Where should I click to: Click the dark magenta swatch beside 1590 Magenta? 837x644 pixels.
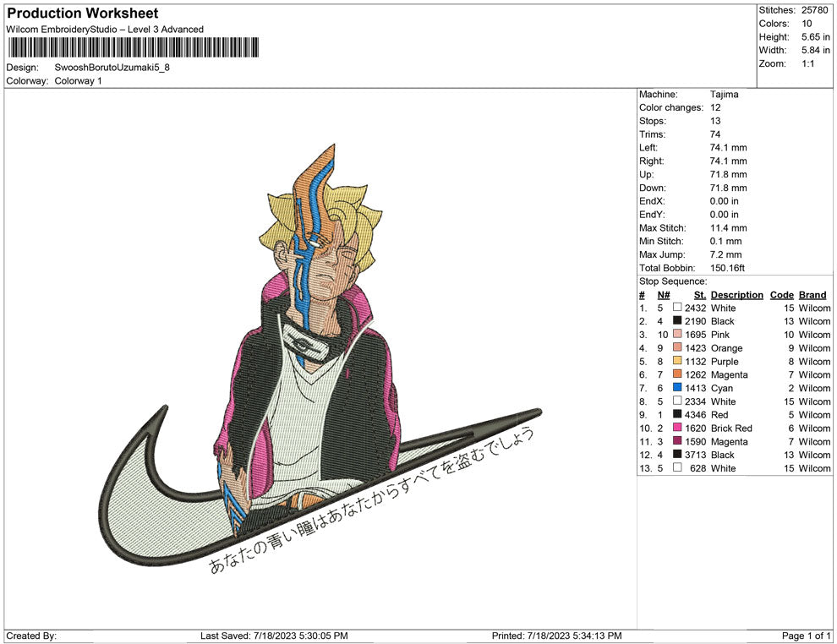(x=677, y=440)
